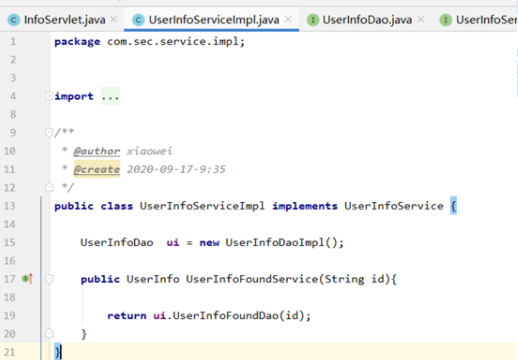518x360 pixels.
Task: Click the highlighted @create tag
Action: (x=97, y=169)
